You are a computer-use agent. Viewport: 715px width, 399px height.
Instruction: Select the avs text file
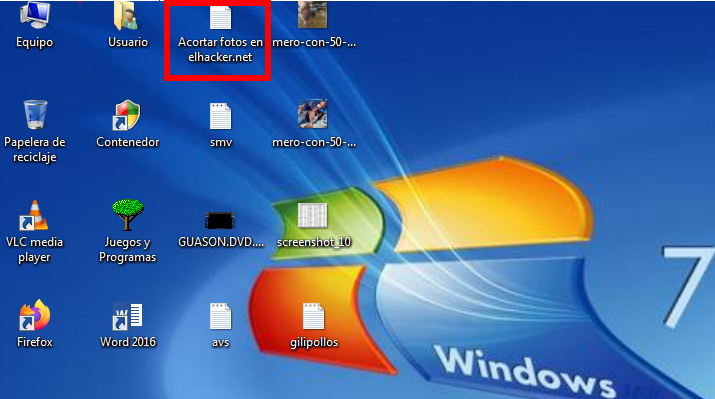(220, 316)
